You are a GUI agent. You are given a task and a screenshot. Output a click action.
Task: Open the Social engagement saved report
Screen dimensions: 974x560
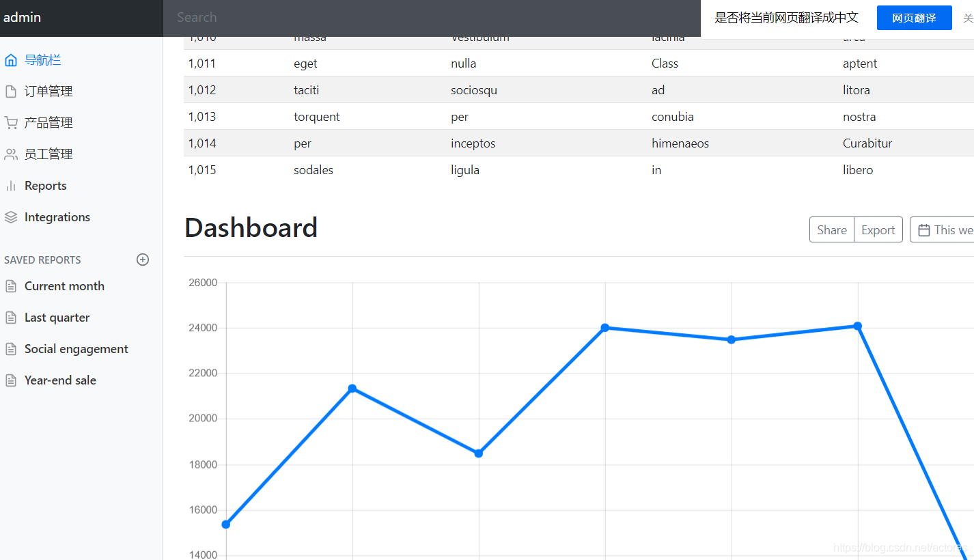[76, 349]
